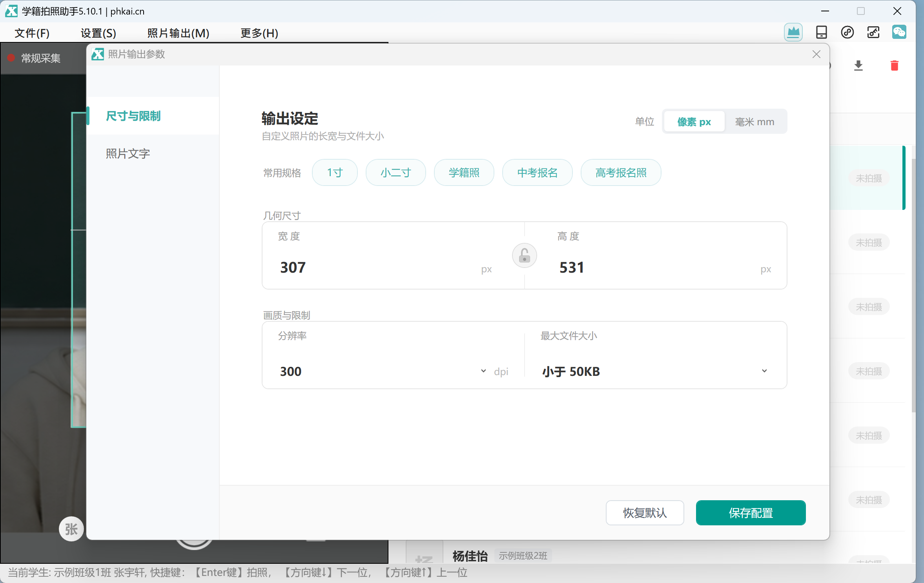Open the 照片输出(M) menu
The height and width of the screenshot is (583, 924).
pyautogui.click(x=178, y=33)
